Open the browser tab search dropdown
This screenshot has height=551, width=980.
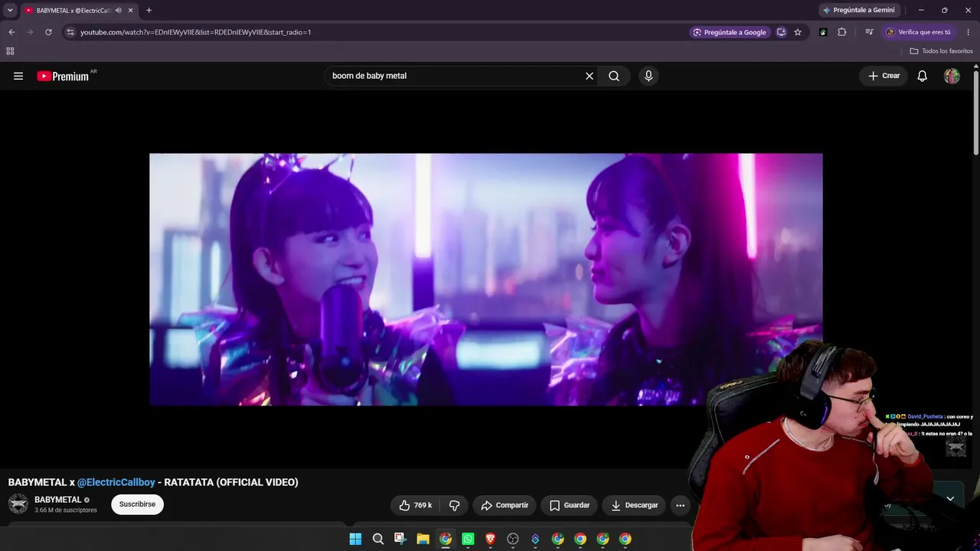pos(10,10)
